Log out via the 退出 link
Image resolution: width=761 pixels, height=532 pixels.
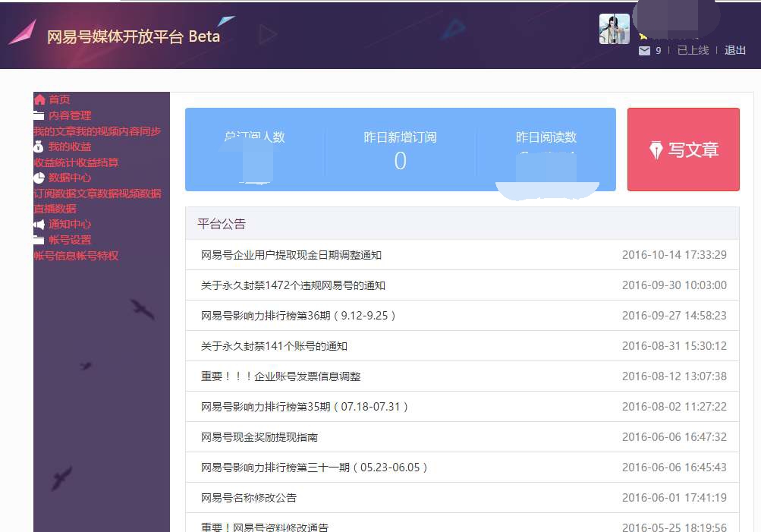[734, 51]
